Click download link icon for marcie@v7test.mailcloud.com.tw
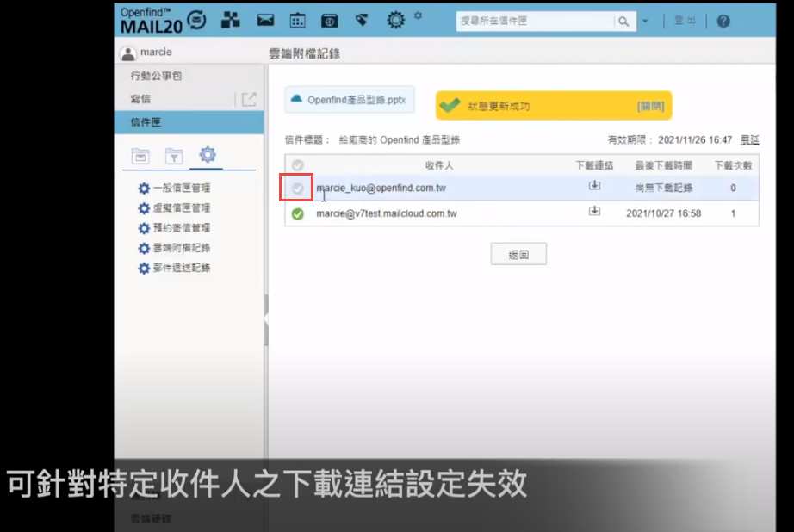The height and width of the screenshot is (532, 794). pos(594,211)
